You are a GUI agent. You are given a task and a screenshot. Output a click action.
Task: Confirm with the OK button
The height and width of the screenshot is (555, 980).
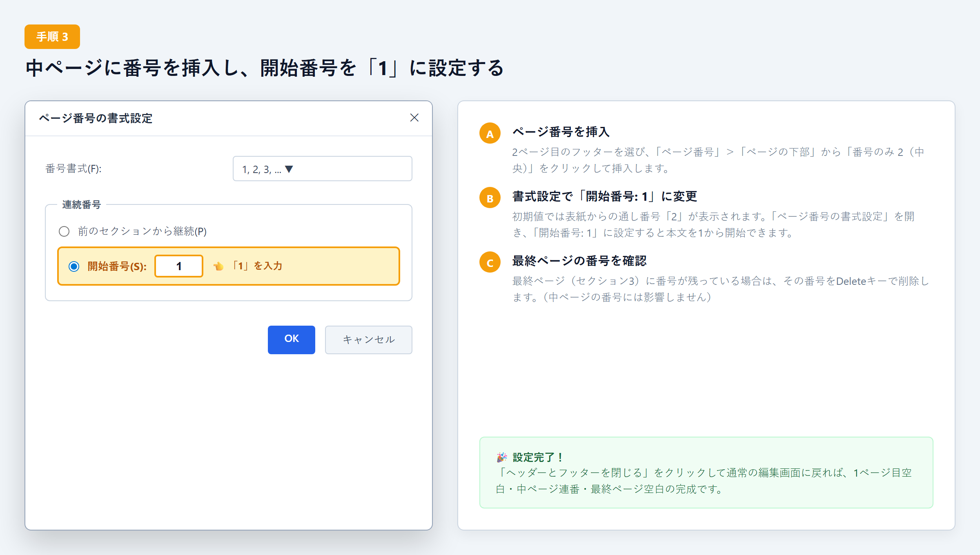tap(292, 340)
